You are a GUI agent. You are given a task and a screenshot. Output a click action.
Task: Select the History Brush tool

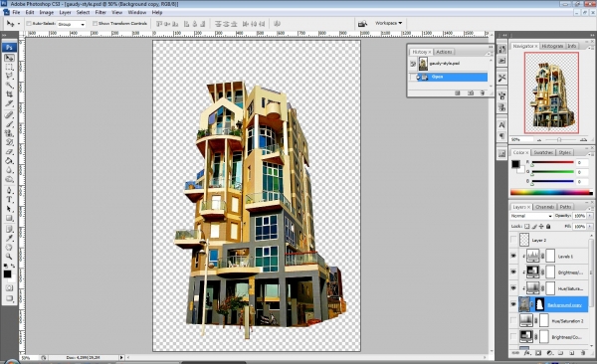9,142
